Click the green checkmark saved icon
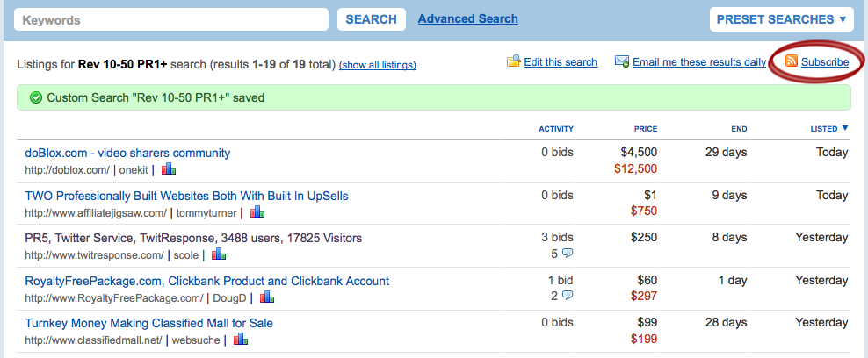Screen dimensions: 868x358 click(x=36, y=98)
